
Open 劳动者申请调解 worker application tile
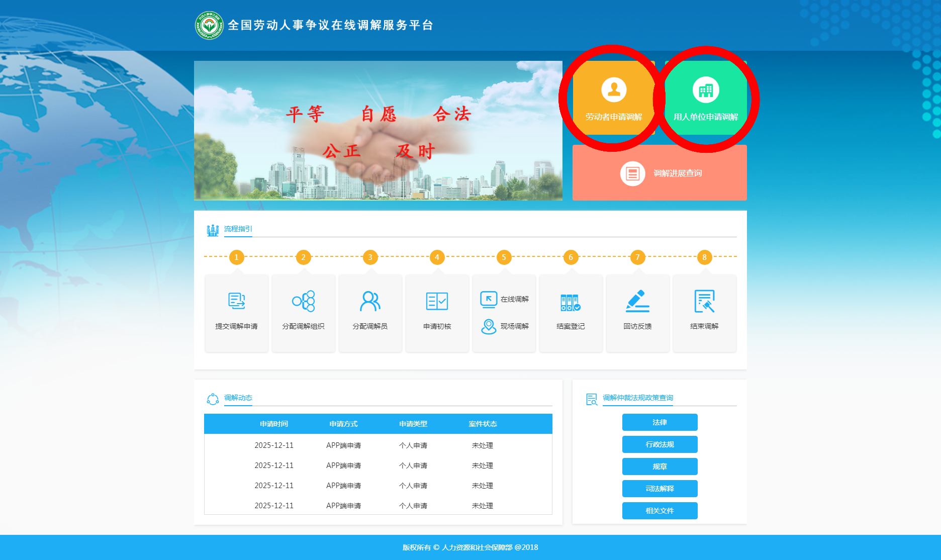click(x=613, y=98)
